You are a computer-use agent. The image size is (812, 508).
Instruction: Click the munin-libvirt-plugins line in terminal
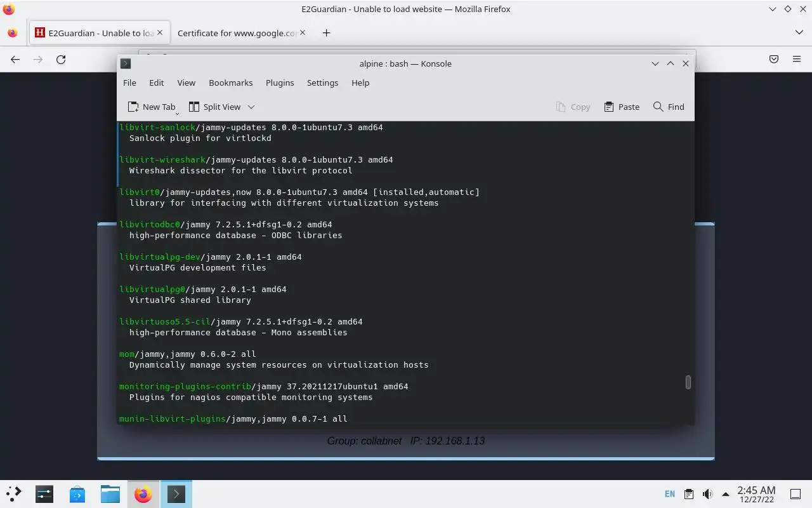click(x=233, y=418)
